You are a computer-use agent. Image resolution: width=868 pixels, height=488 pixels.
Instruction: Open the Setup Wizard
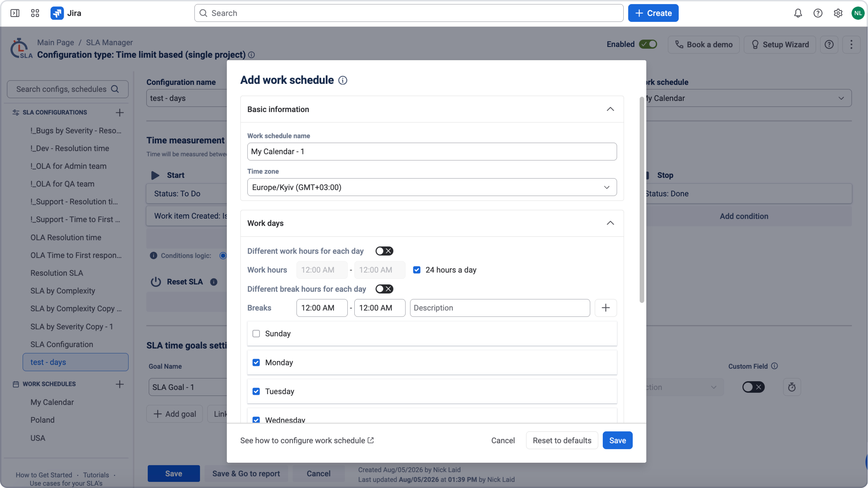780,45
